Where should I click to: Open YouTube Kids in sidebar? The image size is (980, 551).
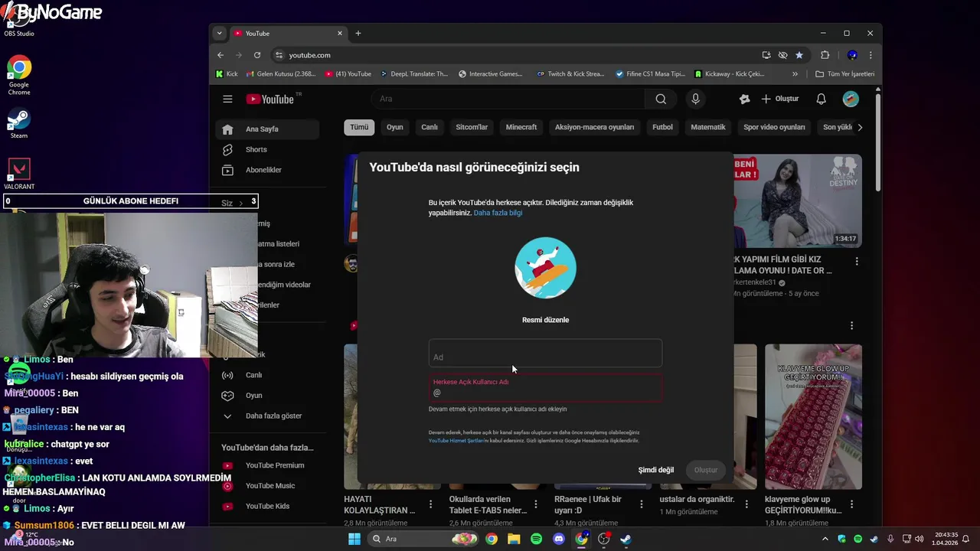pos(267,506)
